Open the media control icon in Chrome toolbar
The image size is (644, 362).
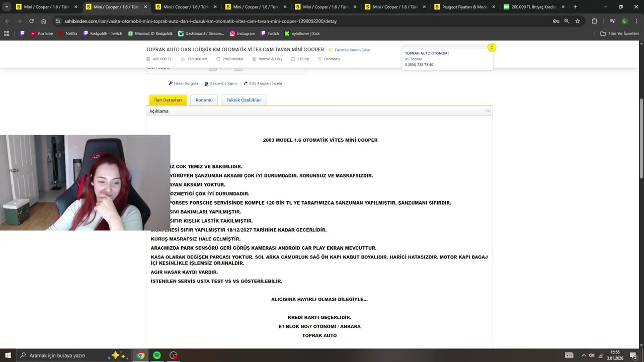pos(612,21)
